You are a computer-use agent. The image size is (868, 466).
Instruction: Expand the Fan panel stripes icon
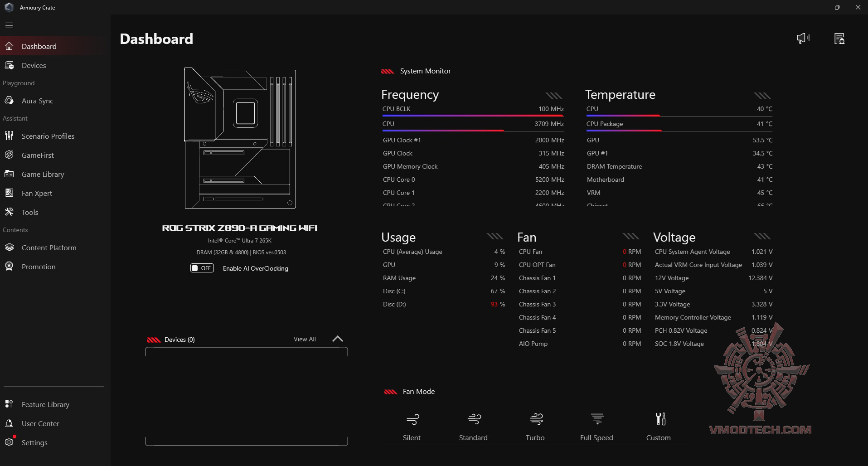(x=631, y=237)
